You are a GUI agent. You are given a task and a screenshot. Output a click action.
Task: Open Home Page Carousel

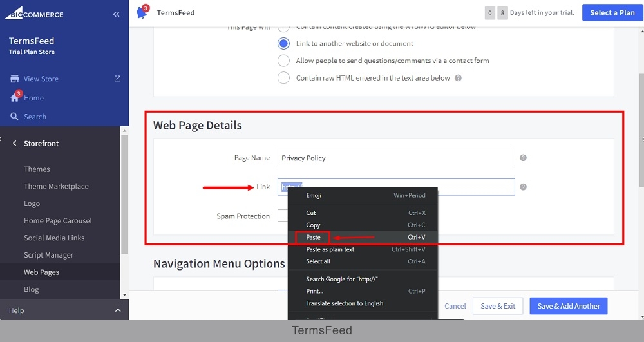click(x=58, y=221)
